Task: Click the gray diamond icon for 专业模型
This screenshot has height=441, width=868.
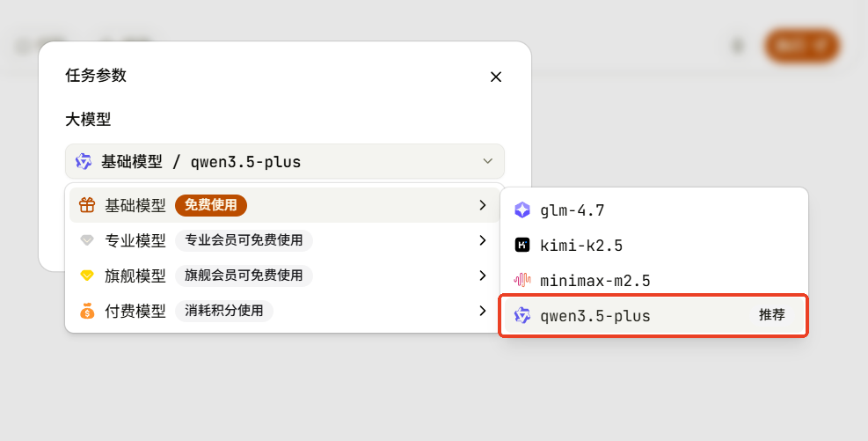Action: click(x=87, y=240)
